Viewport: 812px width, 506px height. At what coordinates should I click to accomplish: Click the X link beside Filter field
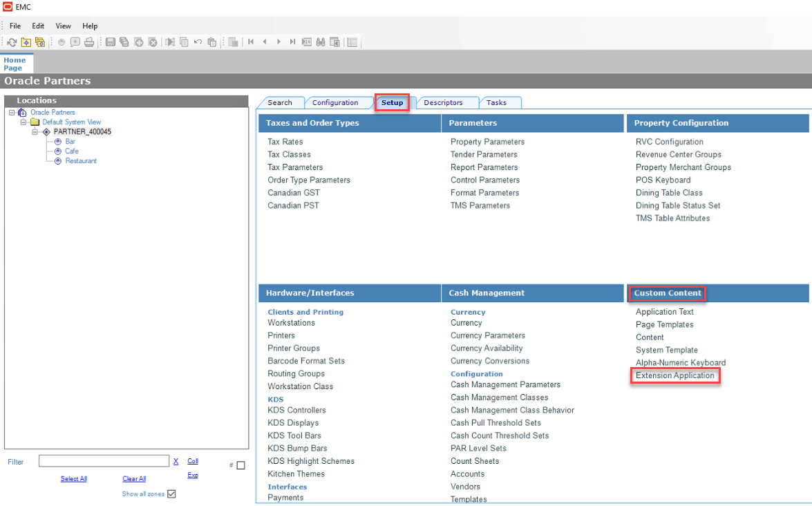coord(176,462)
